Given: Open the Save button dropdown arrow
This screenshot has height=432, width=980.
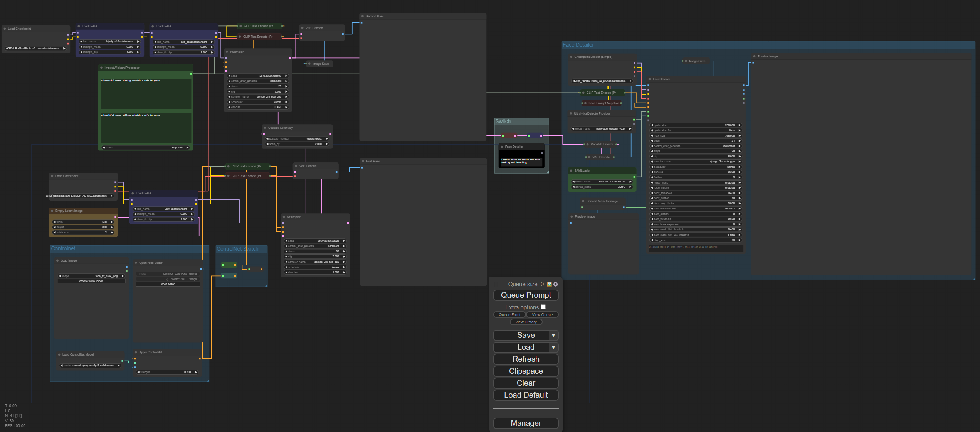Looking at the screenshot, I should click(553, 336).
